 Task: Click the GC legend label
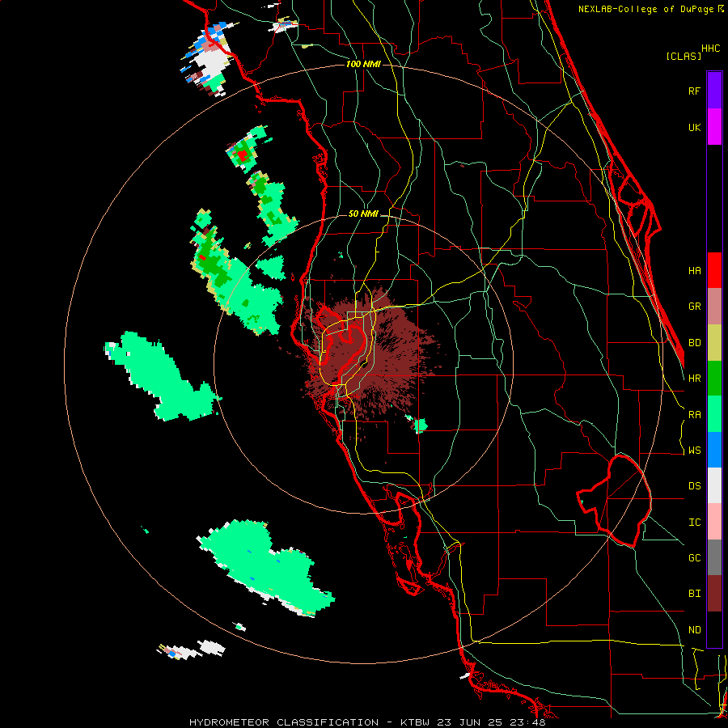click(x=694, y=558)
